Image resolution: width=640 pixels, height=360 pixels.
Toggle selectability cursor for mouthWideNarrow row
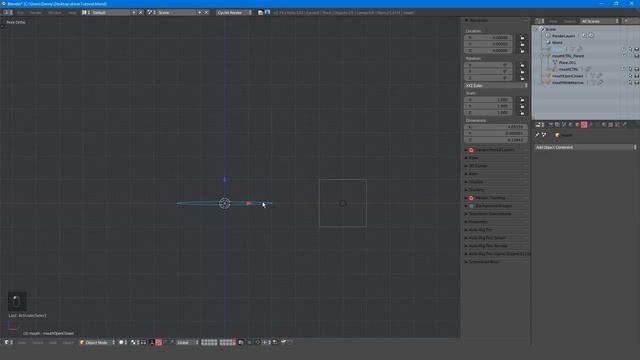pos(630,82)
